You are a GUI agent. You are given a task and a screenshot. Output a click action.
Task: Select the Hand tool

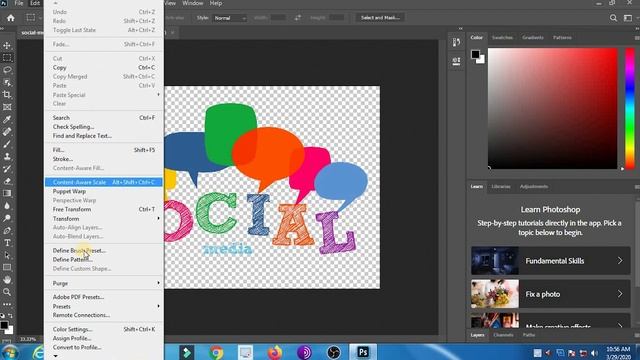coord(7,280)
